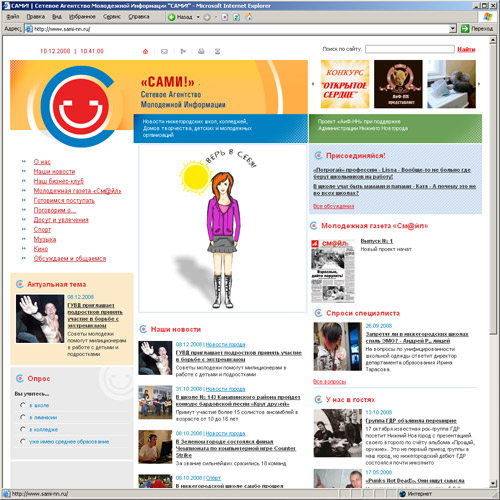
Task: Open the Файл menu
Action: [x=13, y=17]
